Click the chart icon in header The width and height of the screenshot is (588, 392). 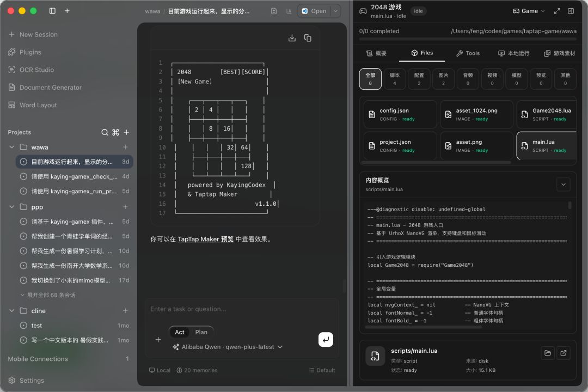[x=289, y=11]
